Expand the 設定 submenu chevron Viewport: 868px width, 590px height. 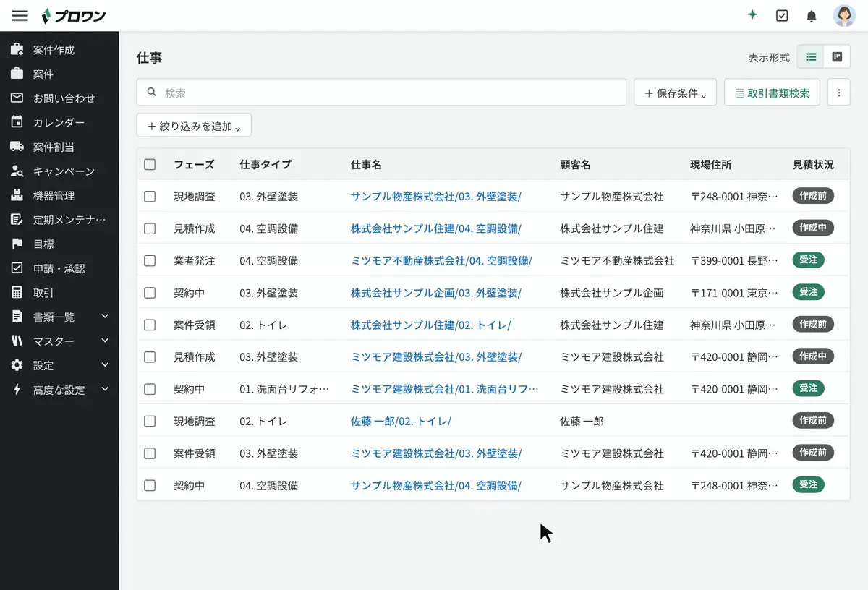click(105, 364)
